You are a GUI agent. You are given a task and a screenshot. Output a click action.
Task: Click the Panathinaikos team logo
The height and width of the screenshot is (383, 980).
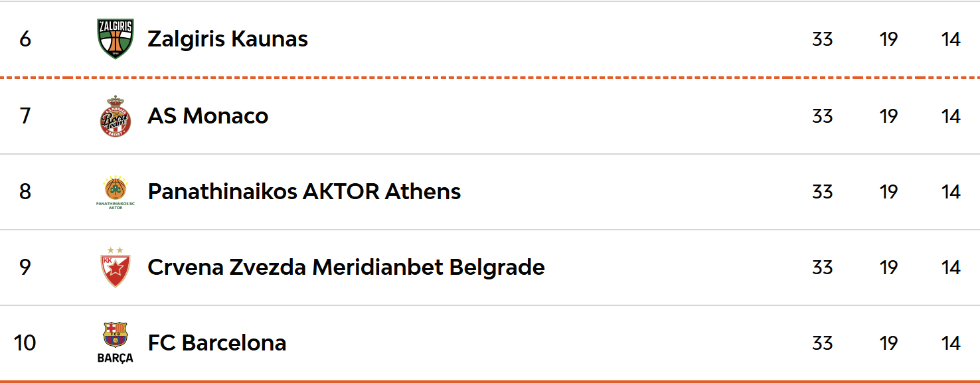coord(116,192)
